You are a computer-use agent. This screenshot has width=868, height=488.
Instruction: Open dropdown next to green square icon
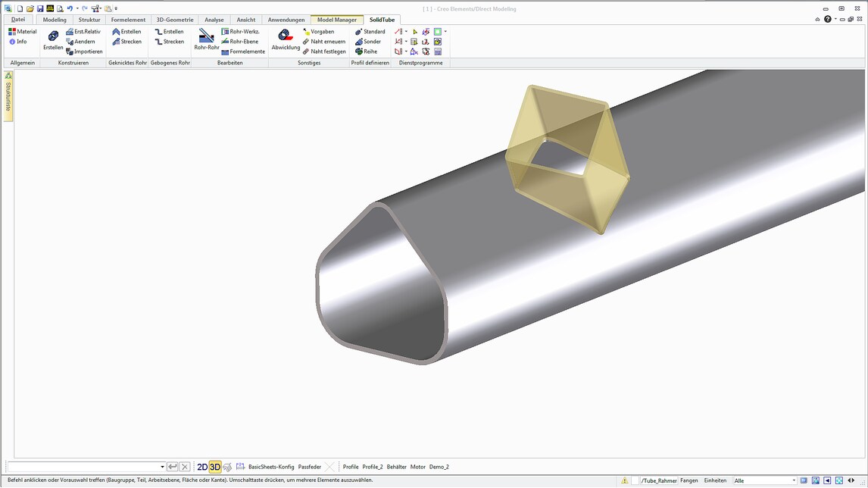[x=445, y=32]
